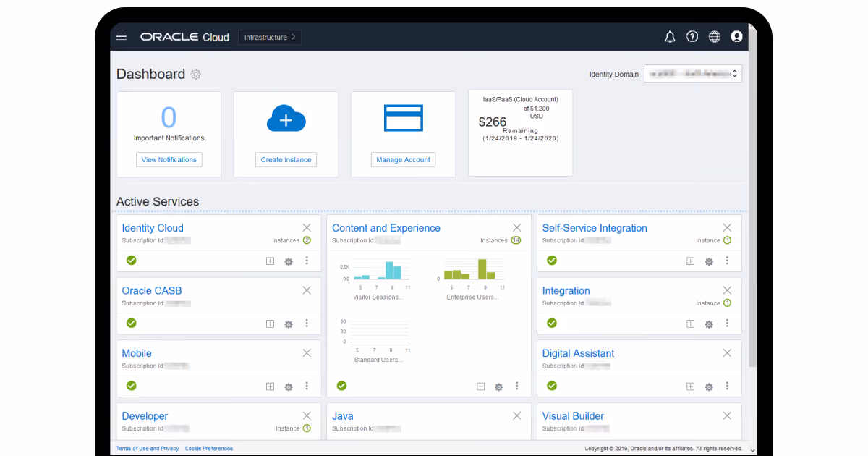Open settings gear on Mobile tile
Screen dimensions: 868x456
coord(289,387)
